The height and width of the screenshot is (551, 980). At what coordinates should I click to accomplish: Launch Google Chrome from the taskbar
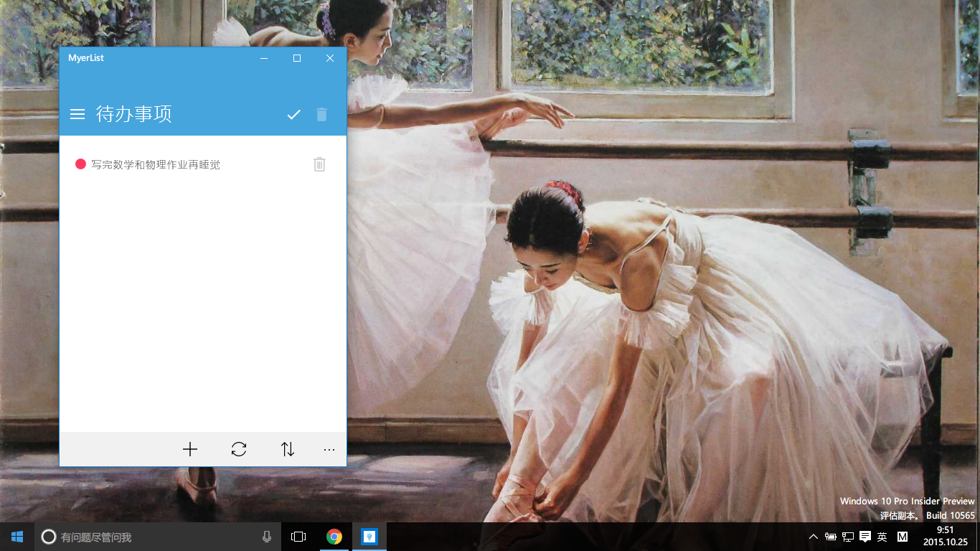[x=334, y=537]
